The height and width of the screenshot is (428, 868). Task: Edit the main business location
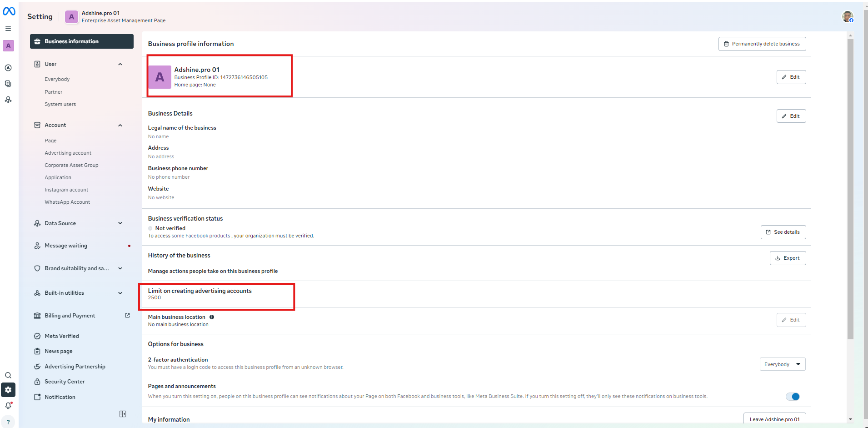pyautogui.click(x=791, y=320)
